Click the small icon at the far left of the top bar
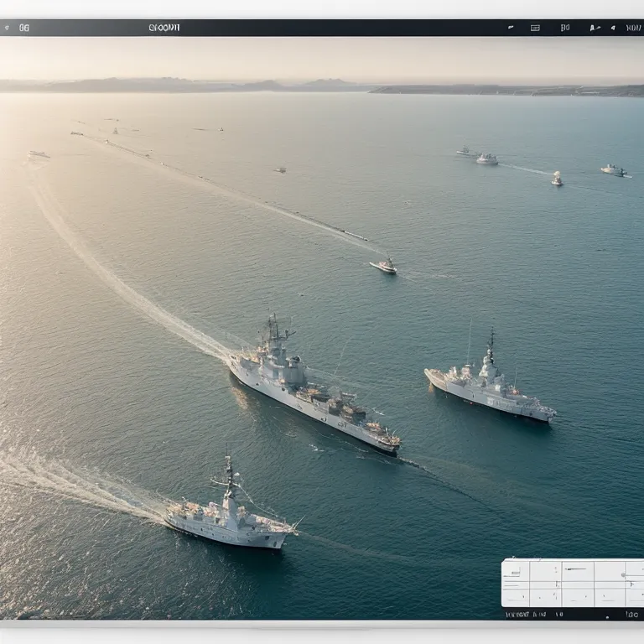 (x=7, y=28)
